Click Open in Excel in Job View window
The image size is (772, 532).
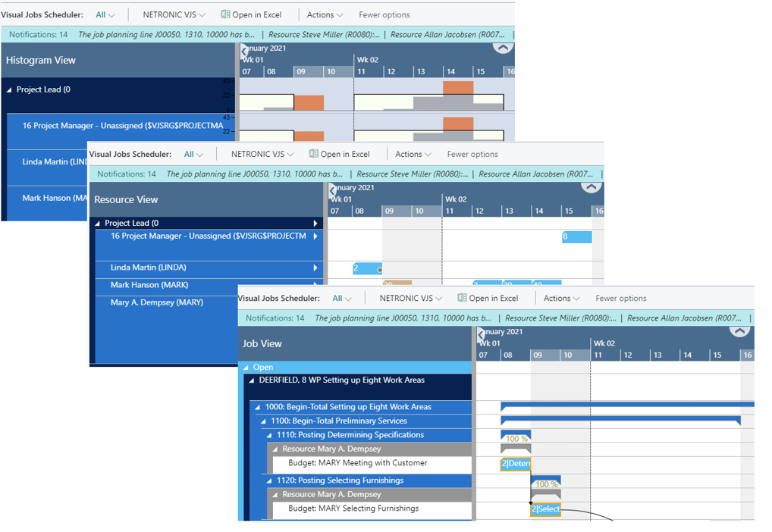[x=488, y=299]
